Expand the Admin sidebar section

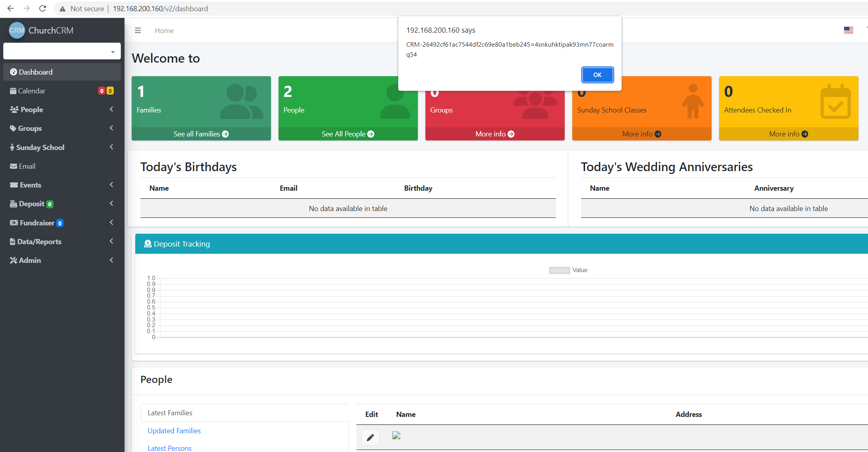[29, 260]
